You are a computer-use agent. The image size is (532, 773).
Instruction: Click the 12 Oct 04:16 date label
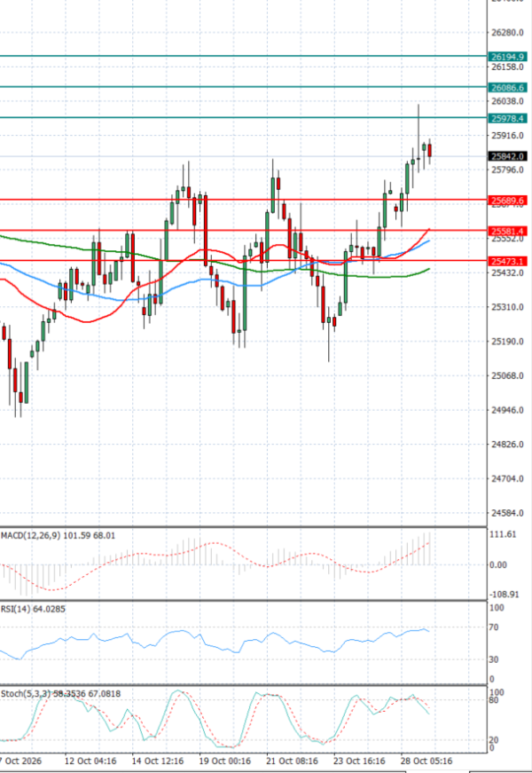point(90,761)
